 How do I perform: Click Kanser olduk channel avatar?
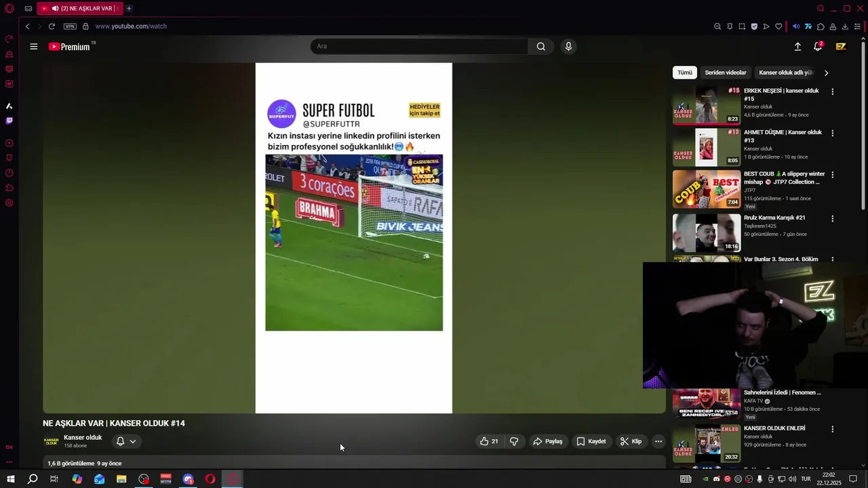click(52, 441)
